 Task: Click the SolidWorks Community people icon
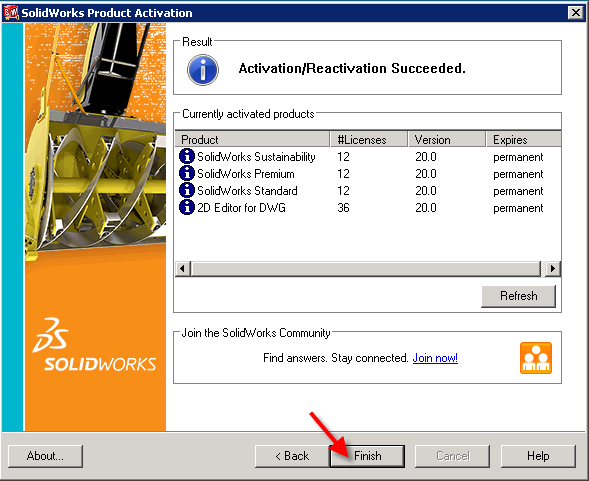(536, 358)
